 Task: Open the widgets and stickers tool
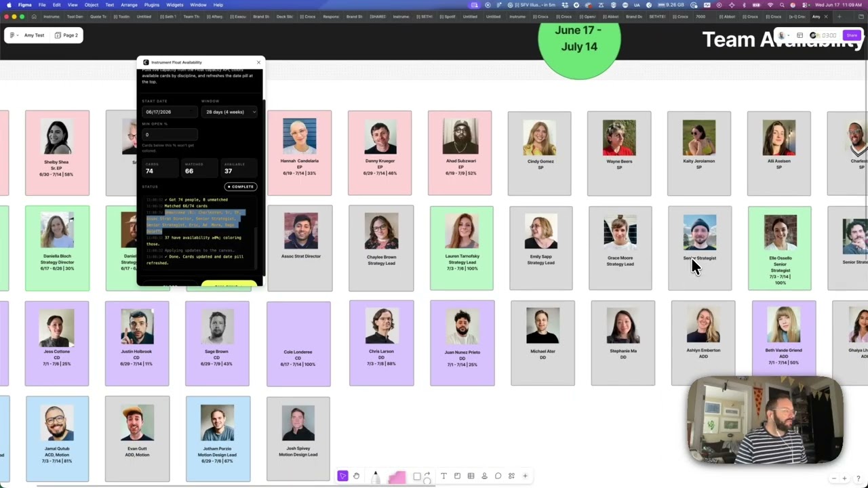511,476
